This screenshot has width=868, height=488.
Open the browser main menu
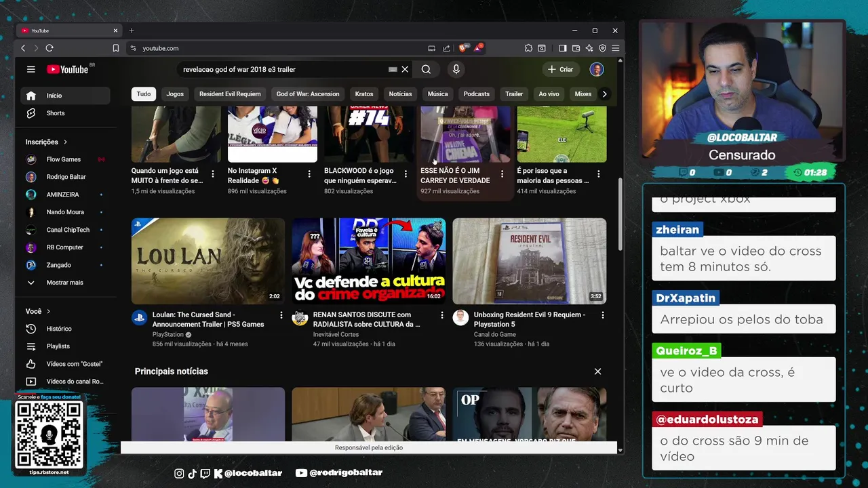click(615, 48)
